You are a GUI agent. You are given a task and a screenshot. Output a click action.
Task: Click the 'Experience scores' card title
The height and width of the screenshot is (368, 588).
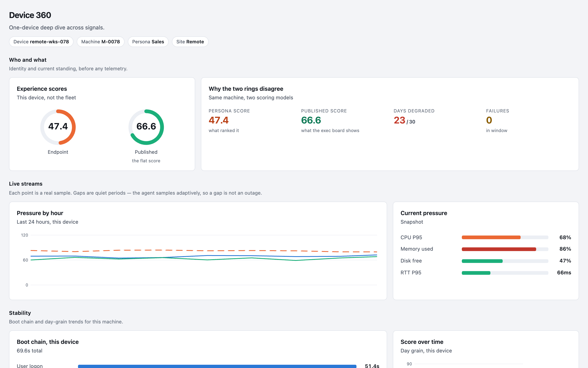click(x=42, y=89)
